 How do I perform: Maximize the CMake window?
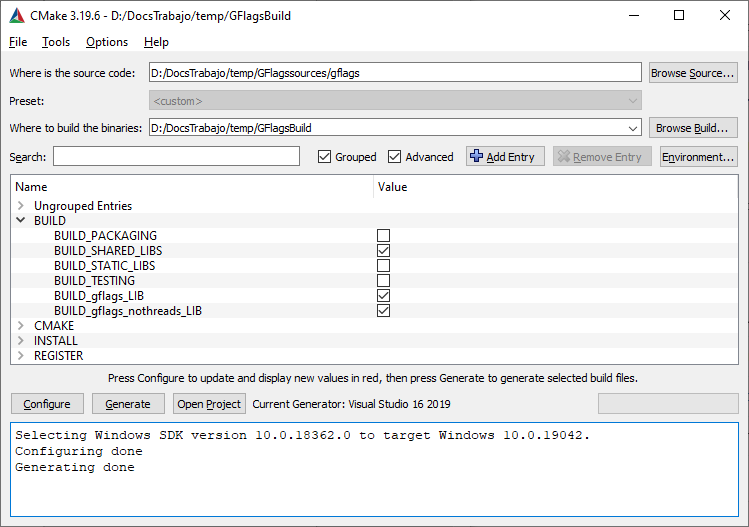click(679, 15)
